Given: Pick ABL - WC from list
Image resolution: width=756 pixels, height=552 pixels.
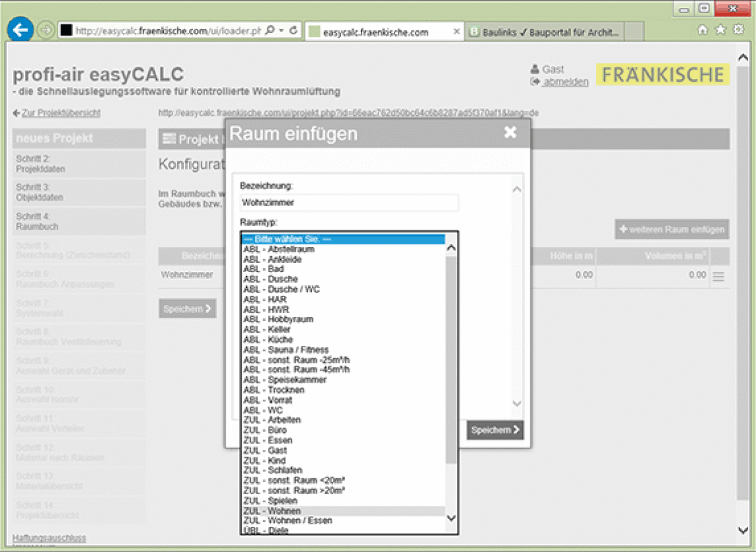Looking at the screenshot, I should pos(343,410).
